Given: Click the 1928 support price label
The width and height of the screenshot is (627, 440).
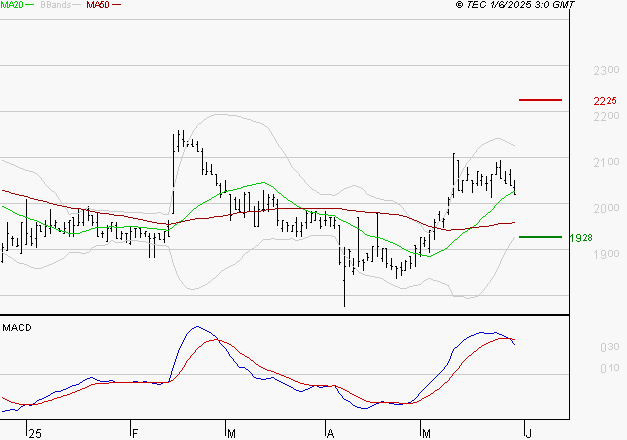Looking at the screenshot, I should 604,238.
